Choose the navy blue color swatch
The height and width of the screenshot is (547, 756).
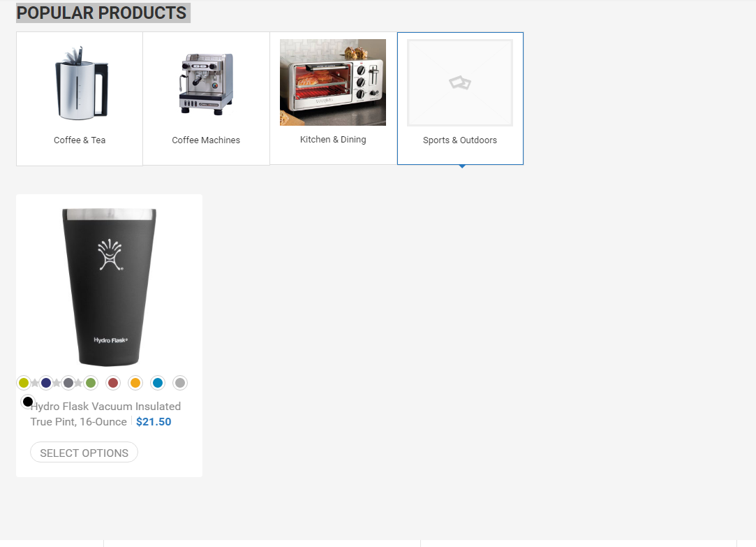click(46, 383)
